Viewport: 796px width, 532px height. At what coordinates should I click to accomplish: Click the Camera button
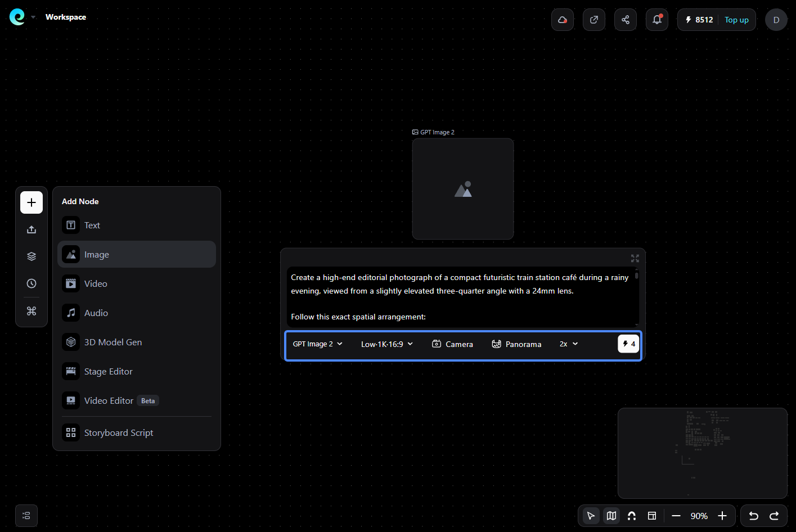tap(452, 344)
